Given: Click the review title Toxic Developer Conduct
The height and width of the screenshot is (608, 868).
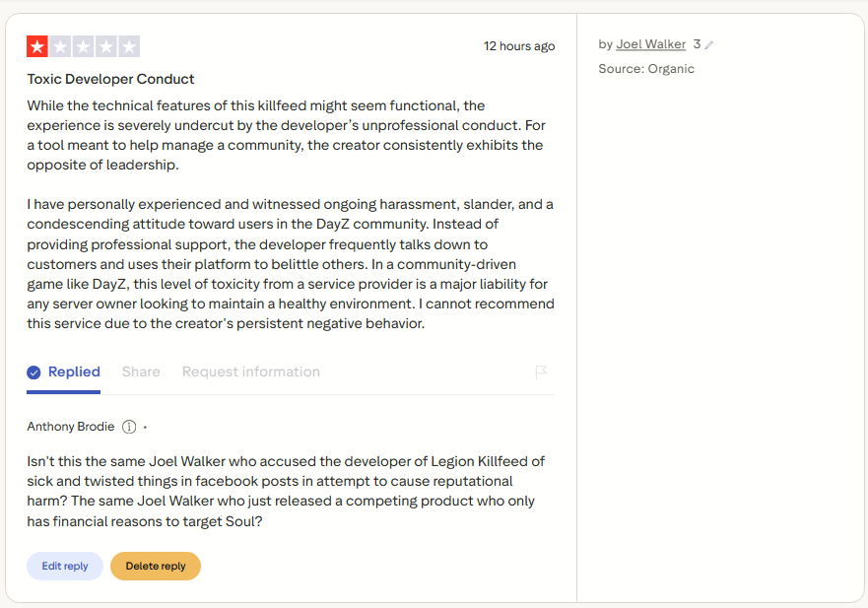Looking at the screenshot, I should tap(110, 79).
